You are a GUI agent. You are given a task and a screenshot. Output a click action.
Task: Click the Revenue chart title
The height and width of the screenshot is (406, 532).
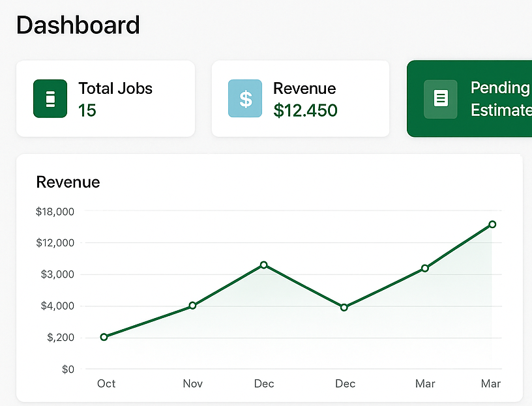coord(68,182)
